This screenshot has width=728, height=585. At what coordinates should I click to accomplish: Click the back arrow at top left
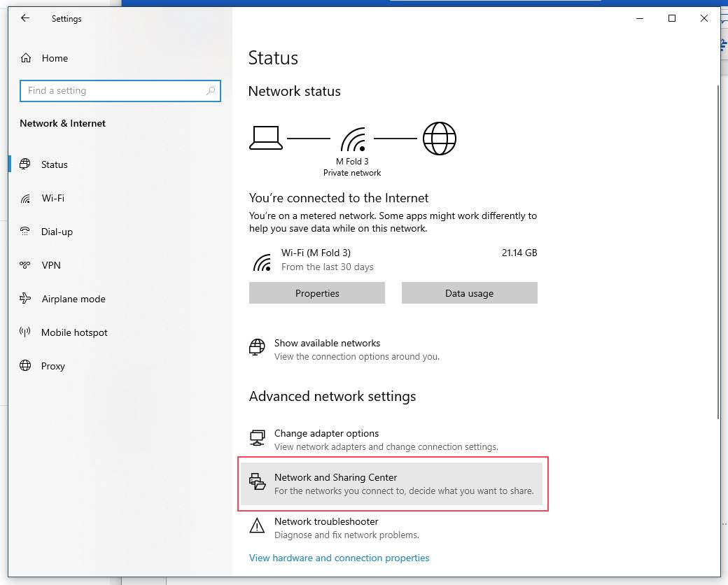tap(24, 19)
